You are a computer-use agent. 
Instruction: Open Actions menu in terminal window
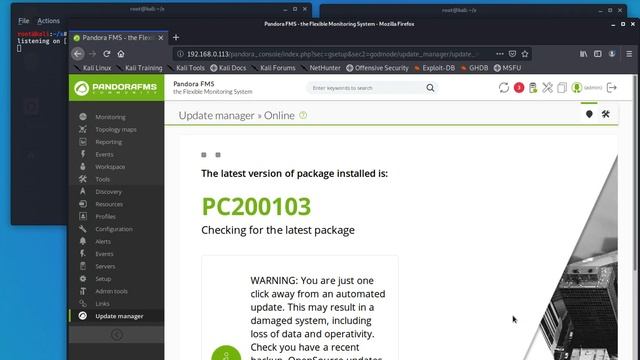(x=48, y=21)
